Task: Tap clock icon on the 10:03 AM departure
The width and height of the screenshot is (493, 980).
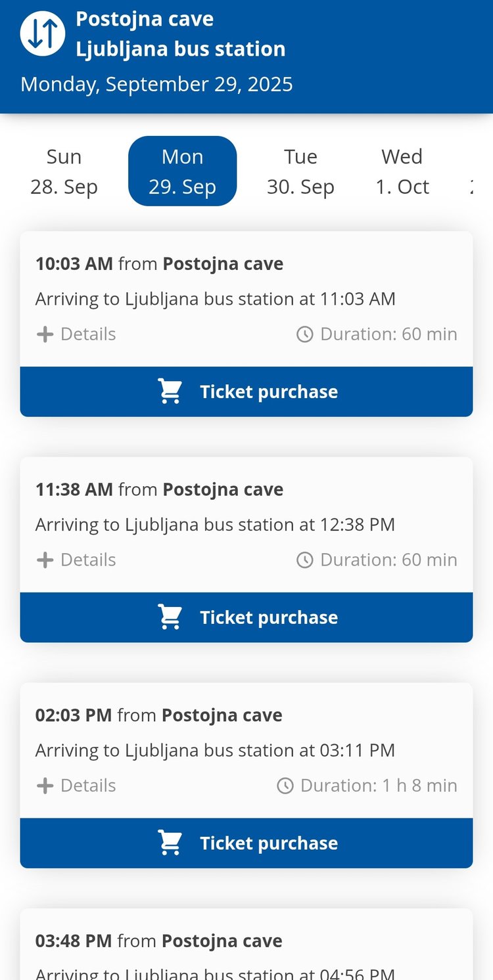Action: (305, 334)
